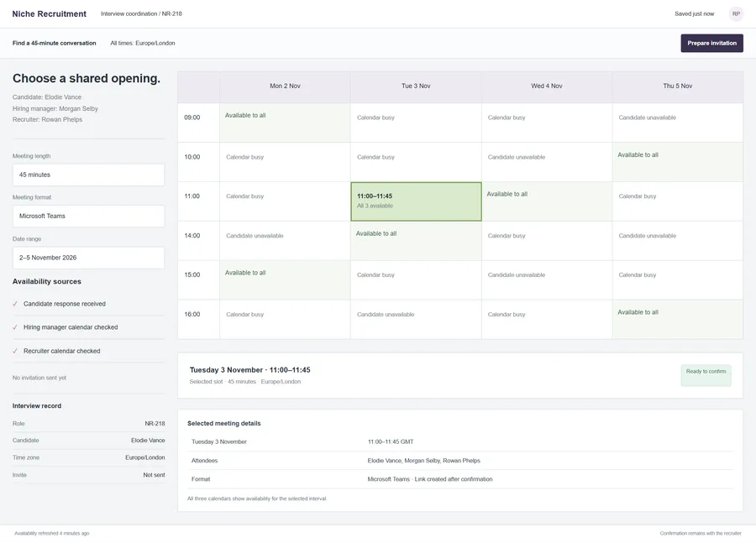
Task: Click the Thursday 09:00 Candidate unavailable cell
Action: click(x=677, y=123)
